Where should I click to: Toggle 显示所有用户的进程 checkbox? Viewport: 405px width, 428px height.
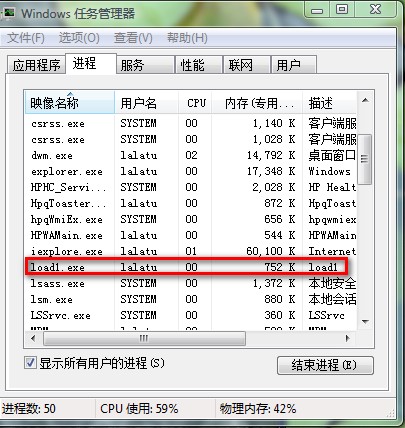pos(30,362)
